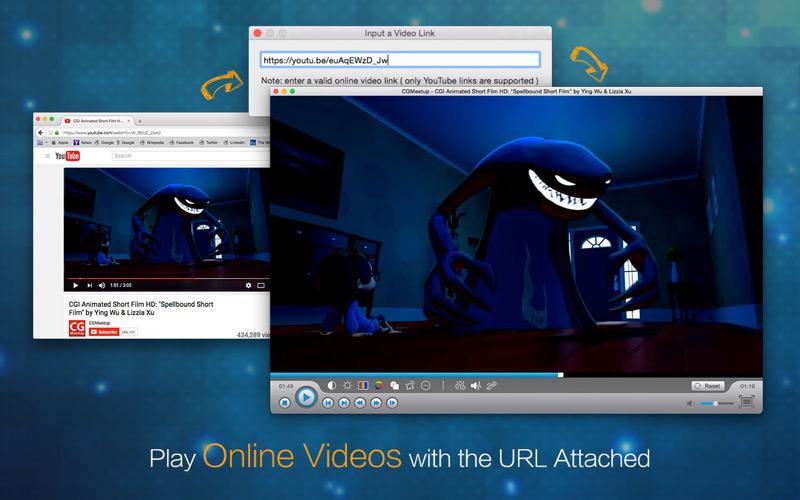Select the saturation color bars icon
Viewport: 800px width, 500px height.
363,386
